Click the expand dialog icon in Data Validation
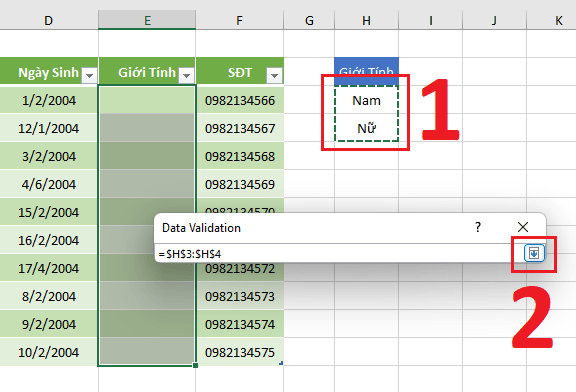Screen dimensions: 576x392 pyautogui.click(x=534, y=253)
